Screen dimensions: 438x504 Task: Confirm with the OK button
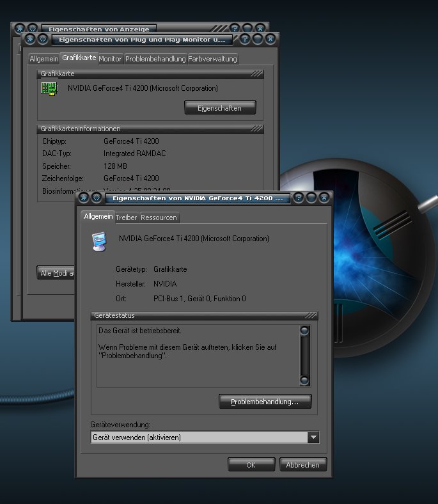click(x=251, y=464)
